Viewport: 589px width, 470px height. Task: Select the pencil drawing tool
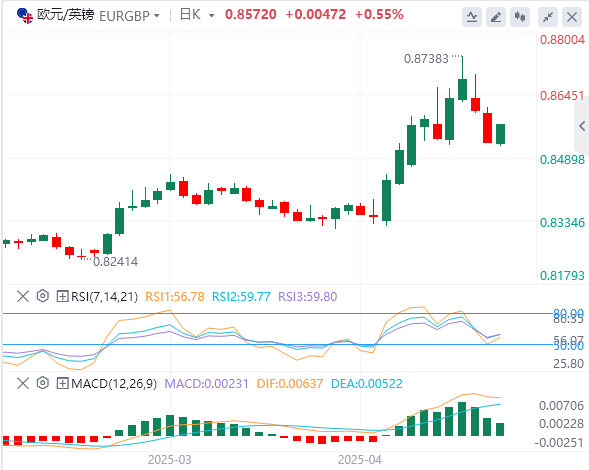496,17
